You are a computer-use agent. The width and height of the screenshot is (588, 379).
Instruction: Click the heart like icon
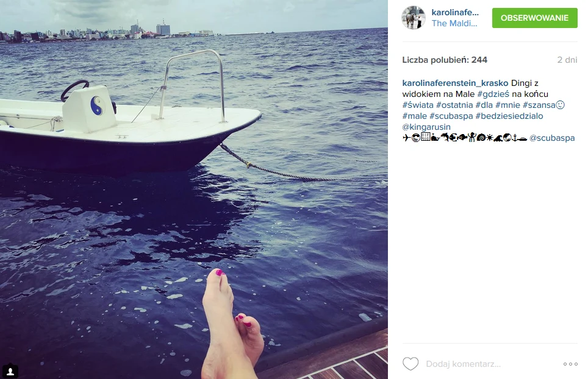click(x=411, y=364)
